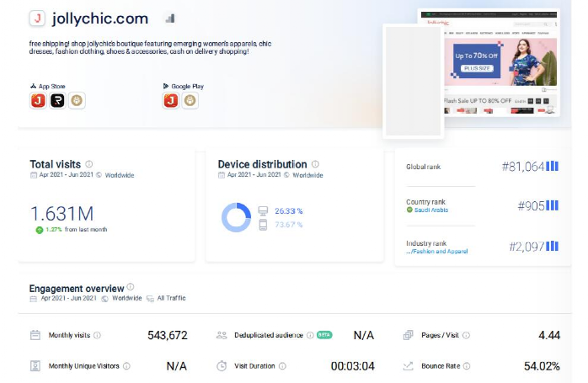This screenshot has height=383, width=588.
Task: Click the Bounce Rate chart icon
Action: pyautogui.click(x=408, y=366)
